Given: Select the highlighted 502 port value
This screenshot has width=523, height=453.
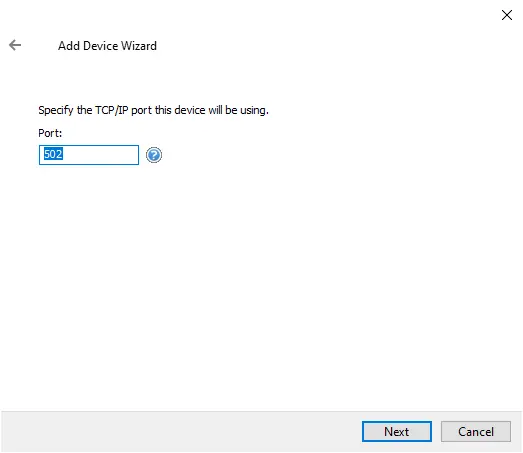Looking at the screenshot, I should pos(53,154).
